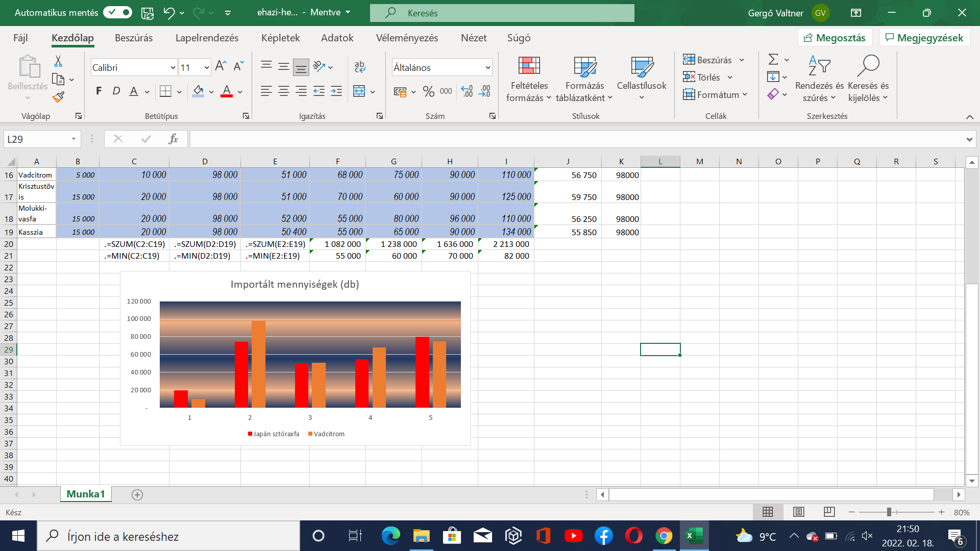Toggle the Automatikus mentés switch
Screen dimensions: 980x551
point(118,12)
